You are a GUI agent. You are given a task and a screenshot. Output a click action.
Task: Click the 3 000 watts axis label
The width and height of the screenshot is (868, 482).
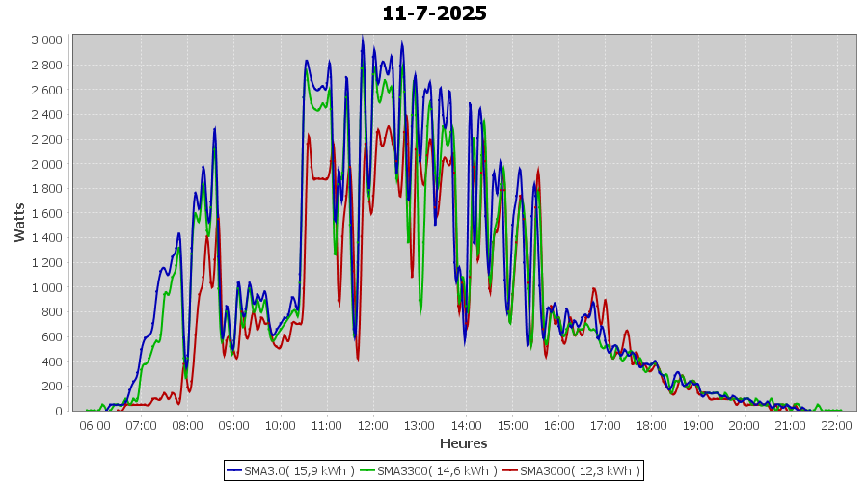[46, 40]
